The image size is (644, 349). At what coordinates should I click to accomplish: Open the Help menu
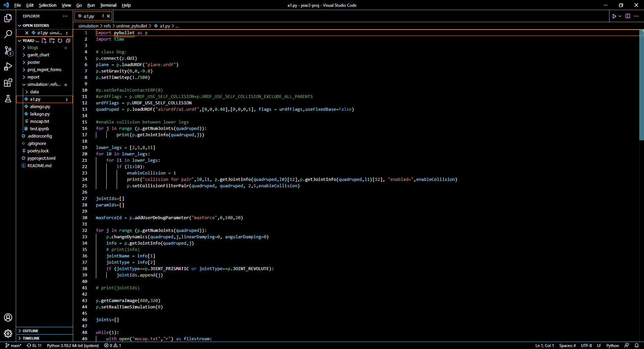point(126,5)
